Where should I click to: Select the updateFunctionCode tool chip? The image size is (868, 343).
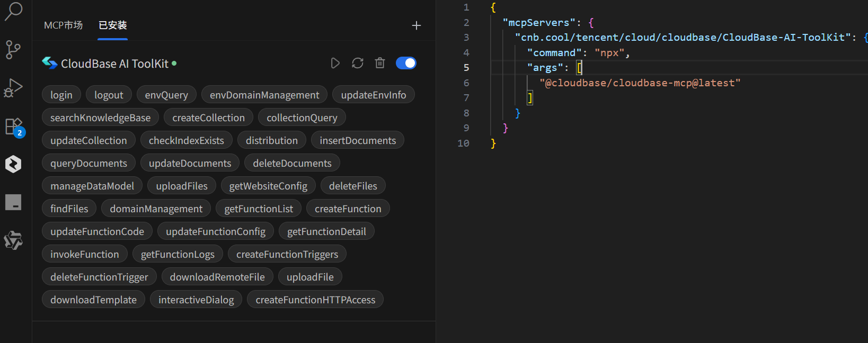click(x=97, y=231)
